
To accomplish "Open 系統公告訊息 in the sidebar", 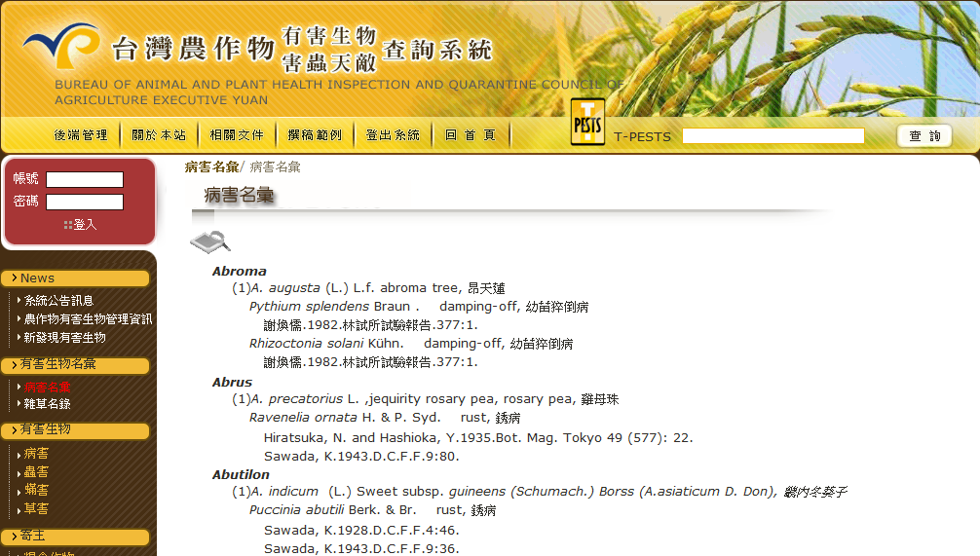I will (x=58, y=301).
